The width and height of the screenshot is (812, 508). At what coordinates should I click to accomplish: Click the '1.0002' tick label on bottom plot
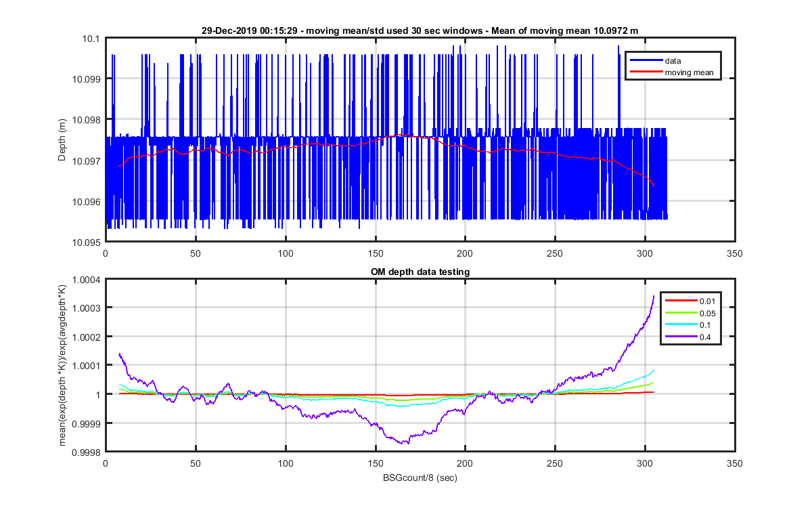tap(88, 337)
